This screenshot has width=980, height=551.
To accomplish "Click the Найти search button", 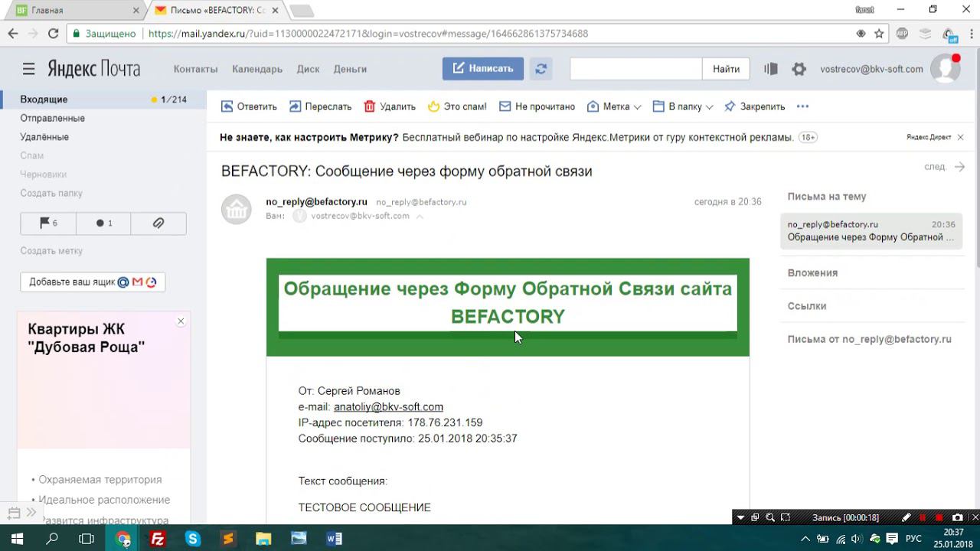I will (x=726, y=69).
